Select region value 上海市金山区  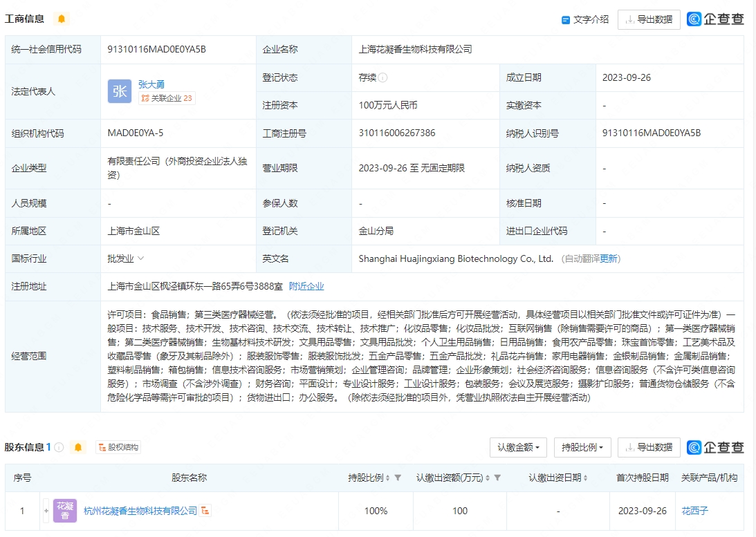pos(133,231)
